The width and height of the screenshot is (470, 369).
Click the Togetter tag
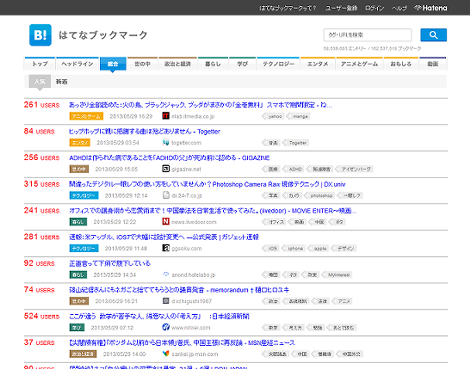[x=296, y=143]
